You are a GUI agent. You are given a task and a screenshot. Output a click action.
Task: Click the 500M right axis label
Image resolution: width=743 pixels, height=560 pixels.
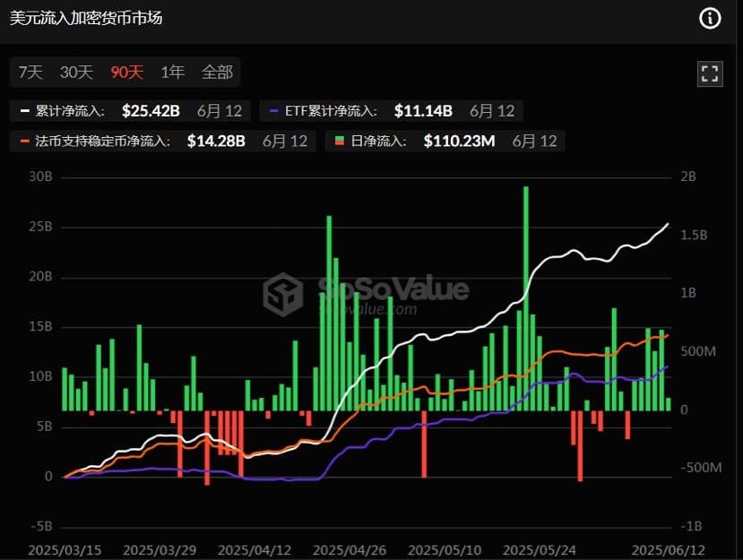698,351
